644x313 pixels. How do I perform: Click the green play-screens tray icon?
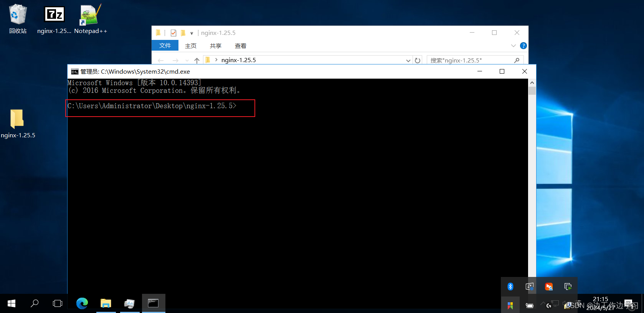click(x=568, y=287)
